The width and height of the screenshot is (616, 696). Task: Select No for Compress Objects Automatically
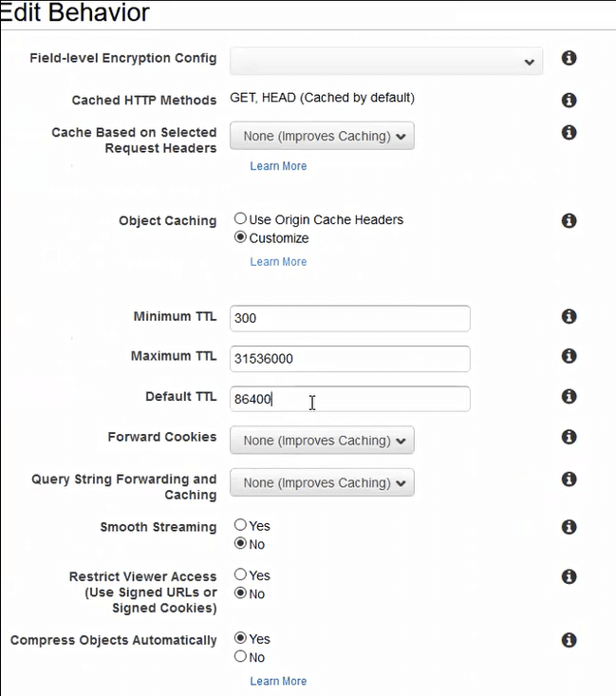[x=241, y=657]
